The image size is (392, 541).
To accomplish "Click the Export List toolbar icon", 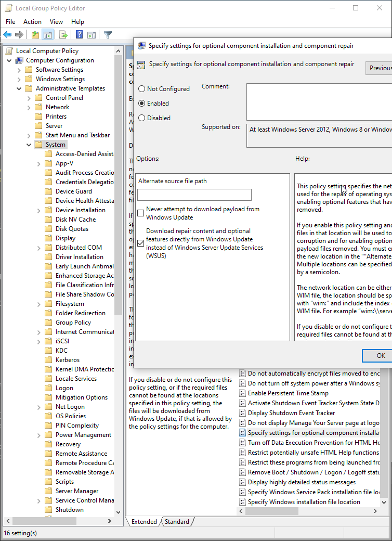I will click(x=63, y=35).
